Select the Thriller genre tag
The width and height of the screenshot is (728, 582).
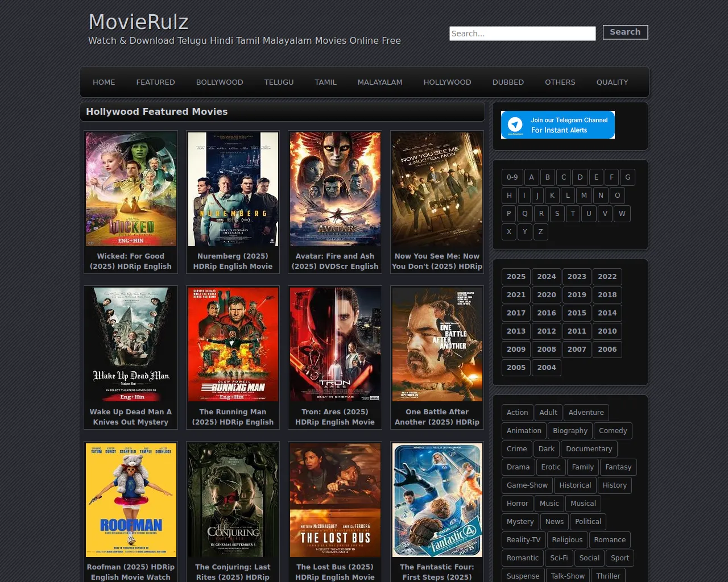pos(609,575)
